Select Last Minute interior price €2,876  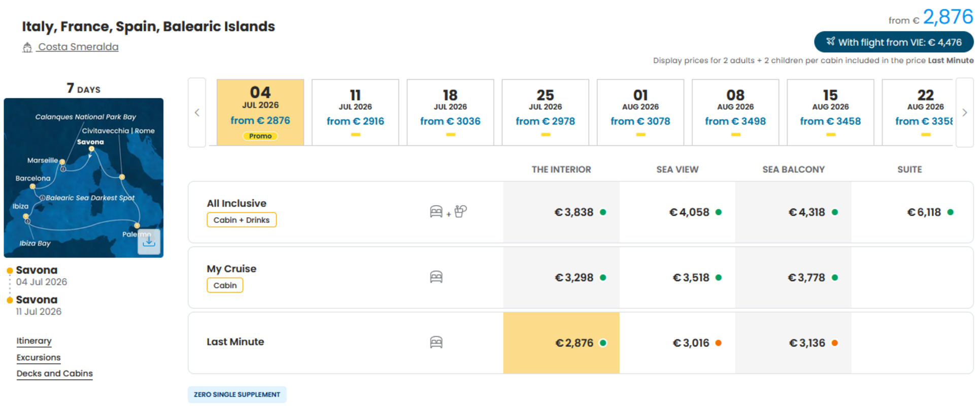[x=561, y=343]
